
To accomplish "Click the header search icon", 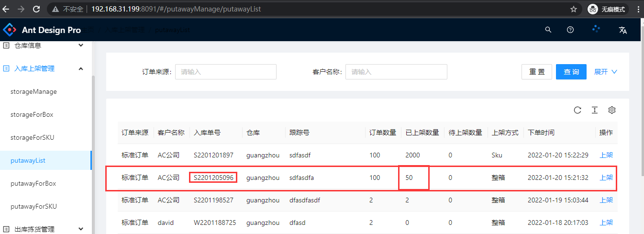I will (x=548, y=30).
